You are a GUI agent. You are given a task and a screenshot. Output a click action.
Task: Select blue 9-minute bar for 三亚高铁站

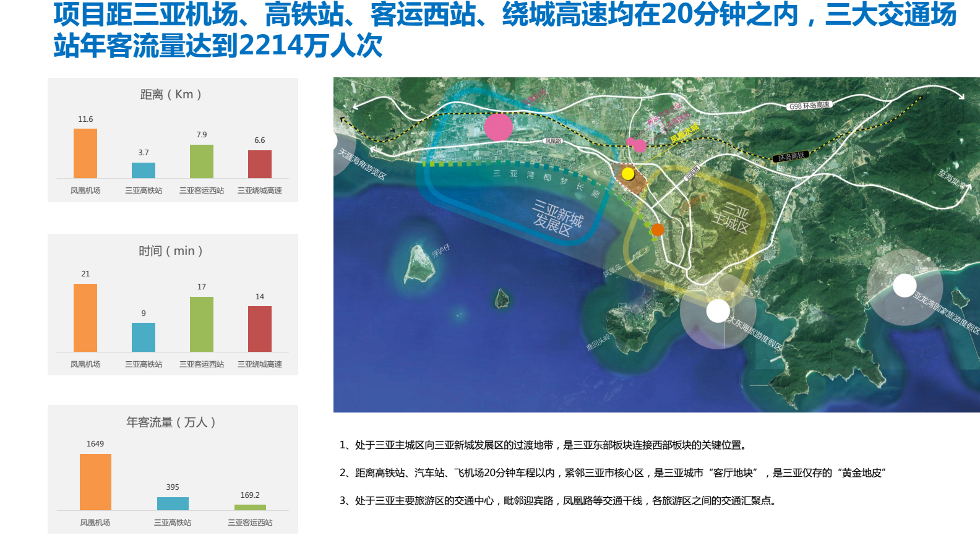click(144, 337)
